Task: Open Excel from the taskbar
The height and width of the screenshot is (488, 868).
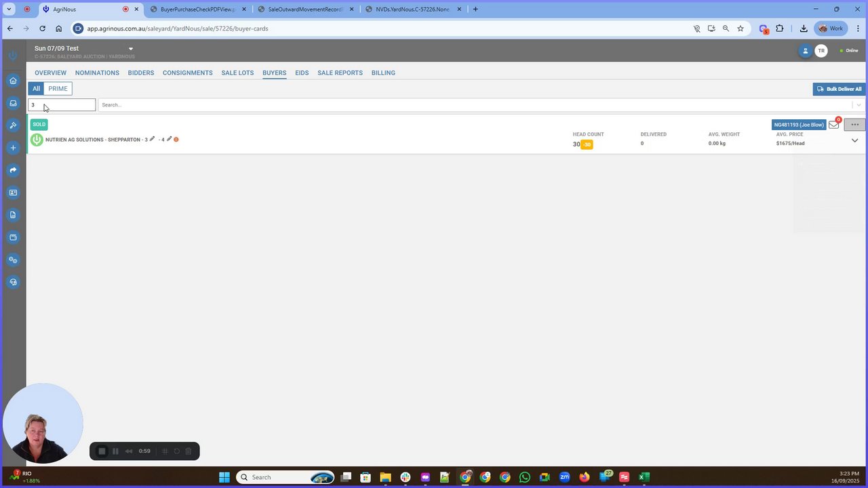Action: pyautogui.click(x=644, y=477)
